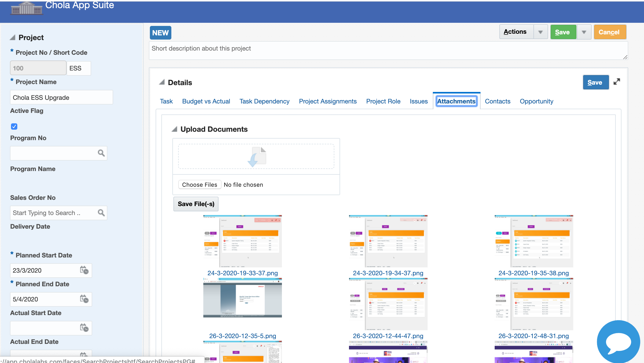Open the Sales Order No search magnifier
644x363 pixels.
(x=101, y=213)
